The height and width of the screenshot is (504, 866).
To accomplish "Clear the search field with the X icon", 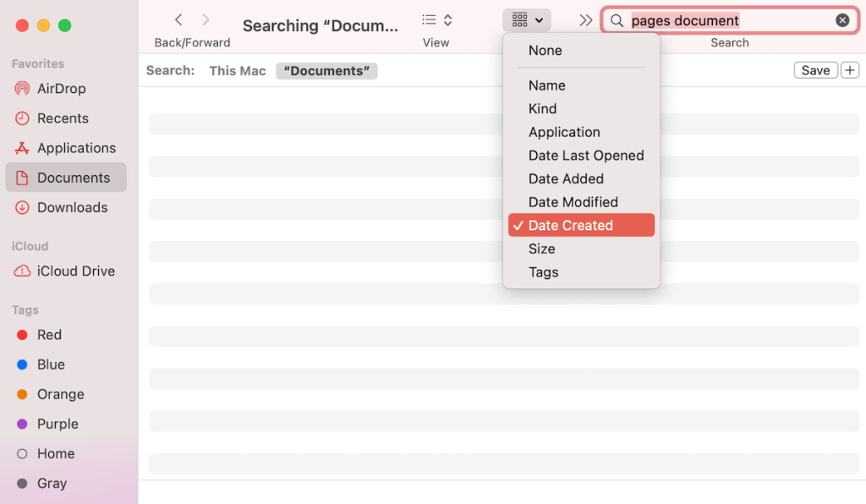I will (x=842, y=19).
